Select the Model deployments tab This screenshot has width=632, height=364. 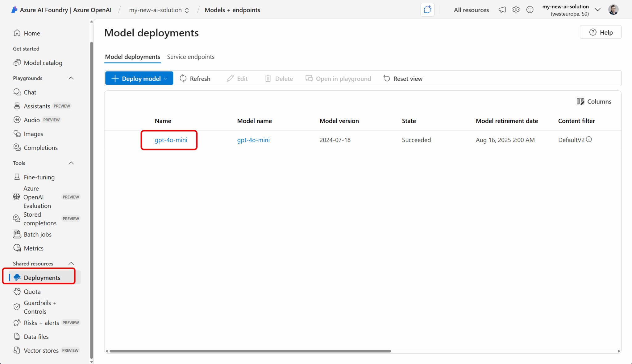coord(132,57)
